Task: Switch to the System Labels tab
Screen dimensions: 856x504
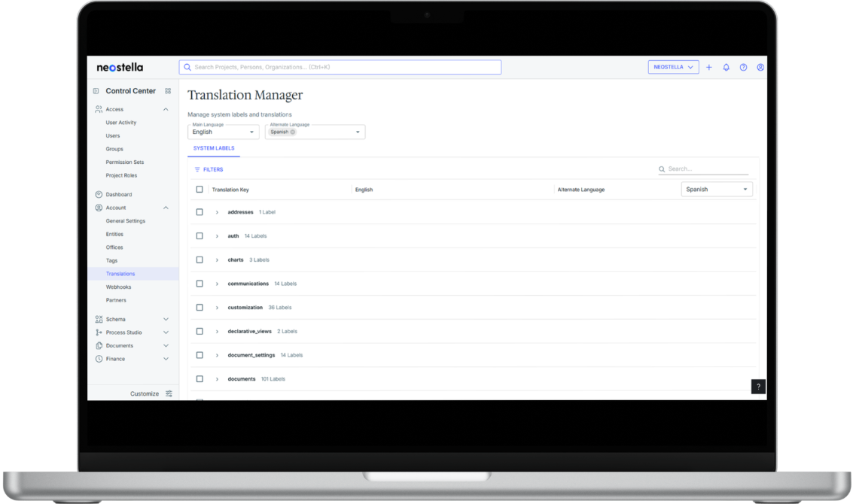Action: point(214,149)
